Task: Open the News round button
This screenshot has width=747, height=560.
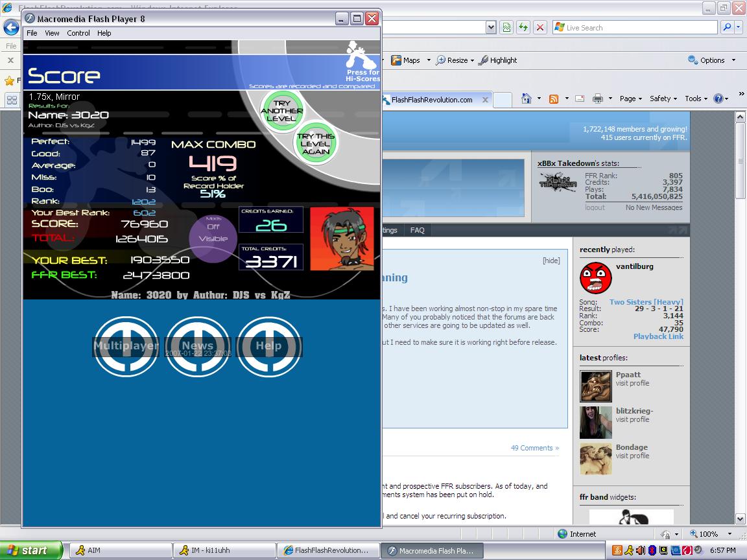Action: click(x=198, y=346)
